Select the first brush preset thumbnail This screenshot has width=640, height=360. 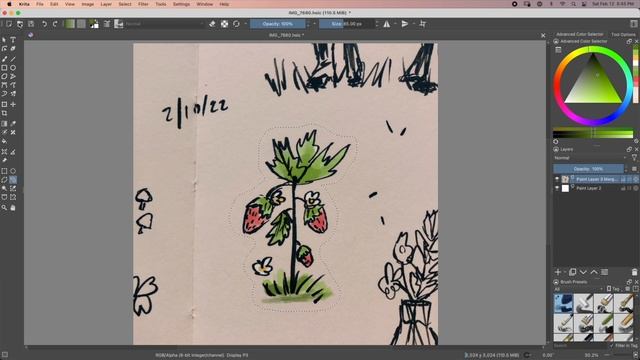coord(563,303)
